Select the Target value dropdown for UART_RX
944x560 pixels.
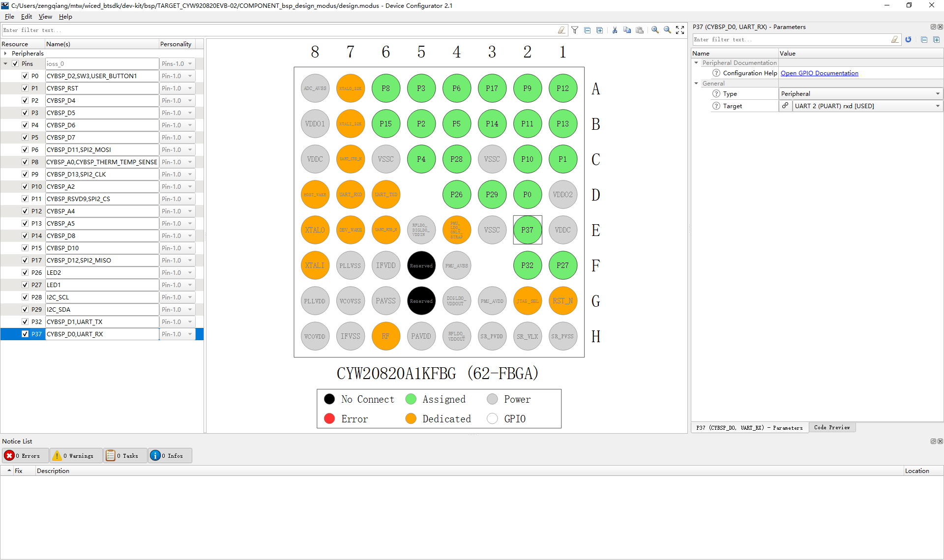[938, 106]
